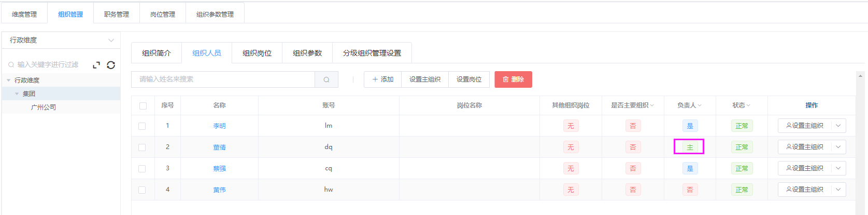Open the 组织岗位 tab

point(257,53)
